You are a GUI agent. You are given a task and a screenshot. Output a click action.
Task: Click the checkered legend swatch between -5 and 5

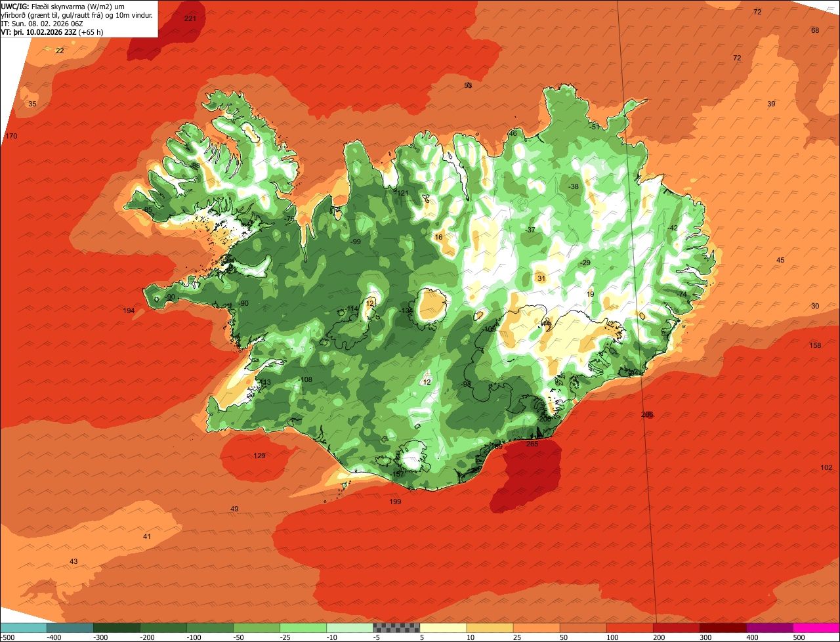[396, 628]
